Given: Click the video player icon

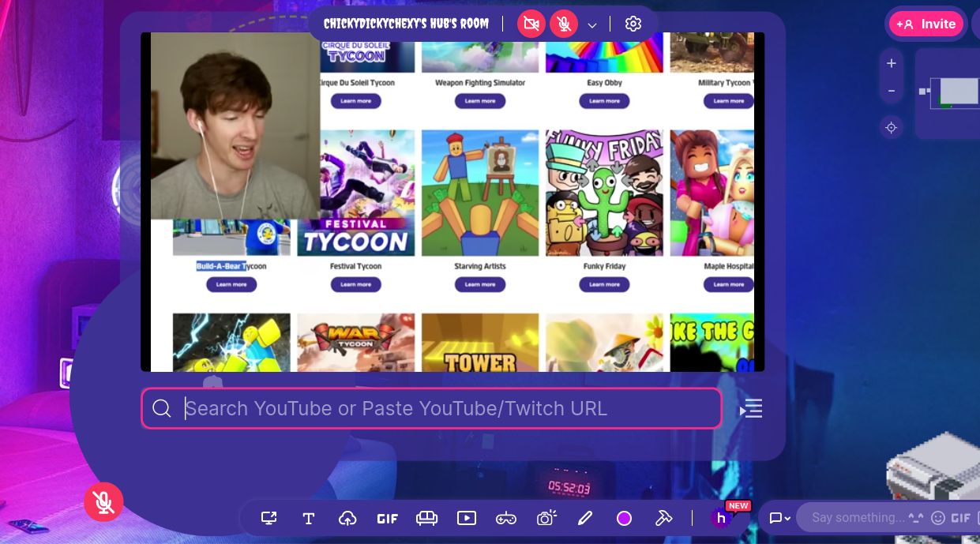Looking at the screenshot, I should [467, 519].
